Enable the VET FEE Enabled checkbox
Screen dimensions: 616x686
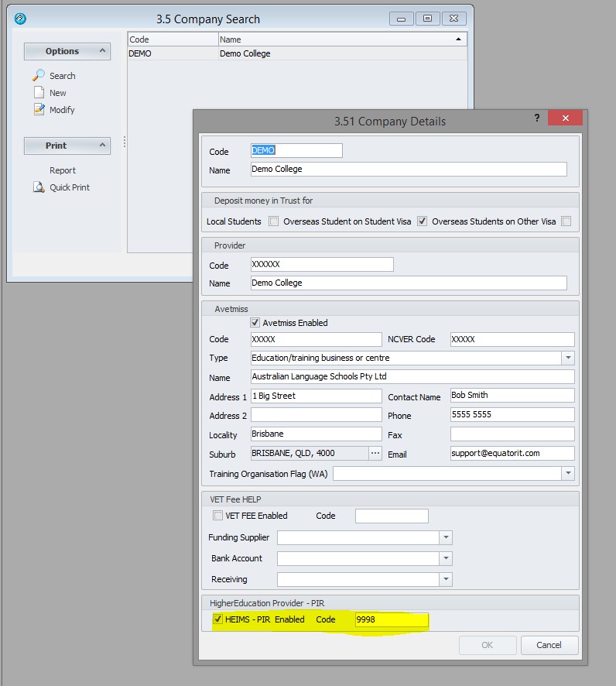point(217,516)
